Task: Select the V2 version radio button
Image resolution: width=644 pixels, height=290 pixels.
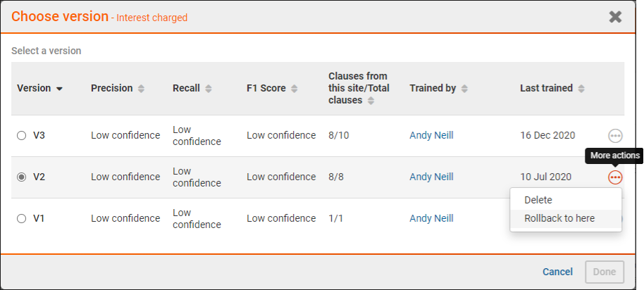Action: click(x=21, y=177)
